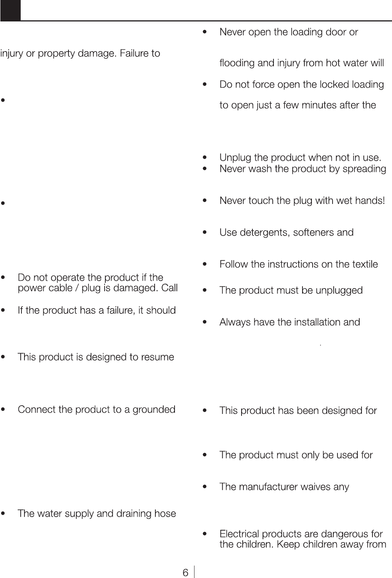Click the line "power cable / plug is damaged. Call"

pyautogui.click(x=97, y=288)
